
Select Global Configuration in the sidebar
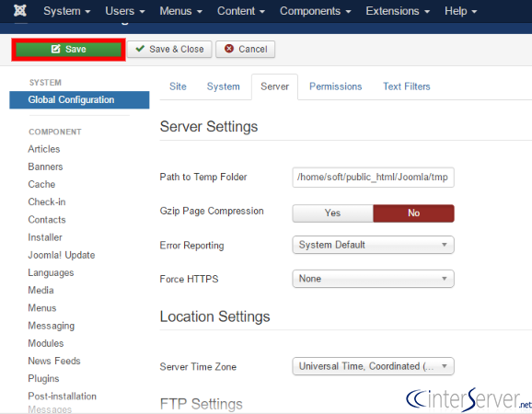point(79,99)
